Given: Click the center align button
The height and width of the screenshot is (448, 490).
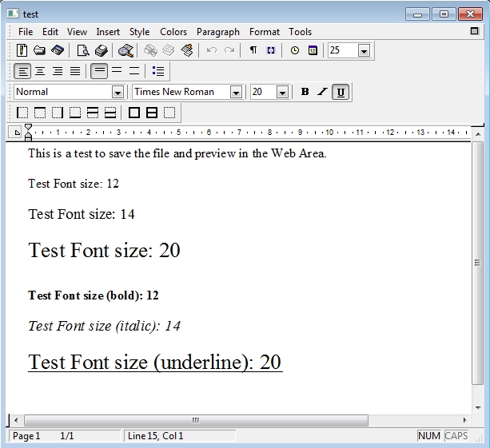Looking at the screenshot, I should click(39, 71).
